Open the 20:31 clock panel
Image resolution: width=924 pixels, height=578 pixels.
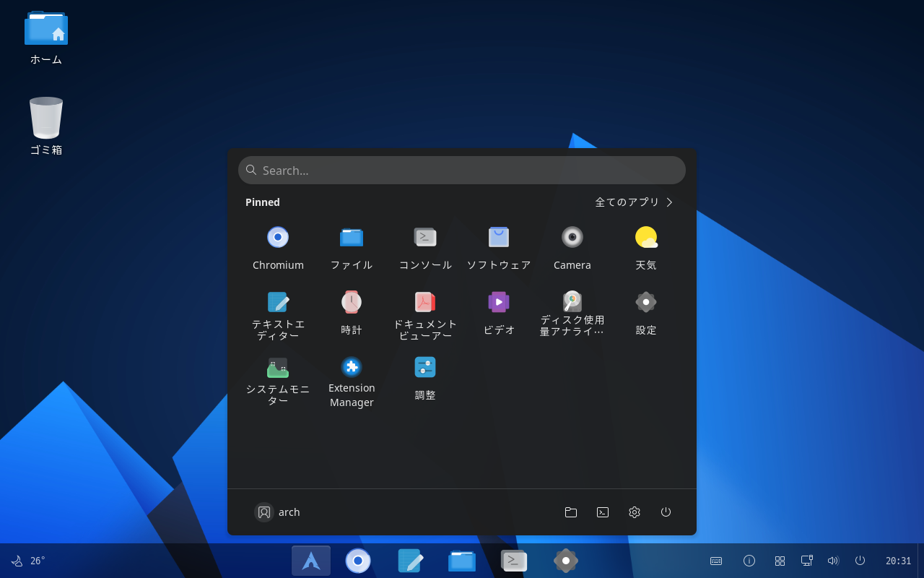[899, 561]
